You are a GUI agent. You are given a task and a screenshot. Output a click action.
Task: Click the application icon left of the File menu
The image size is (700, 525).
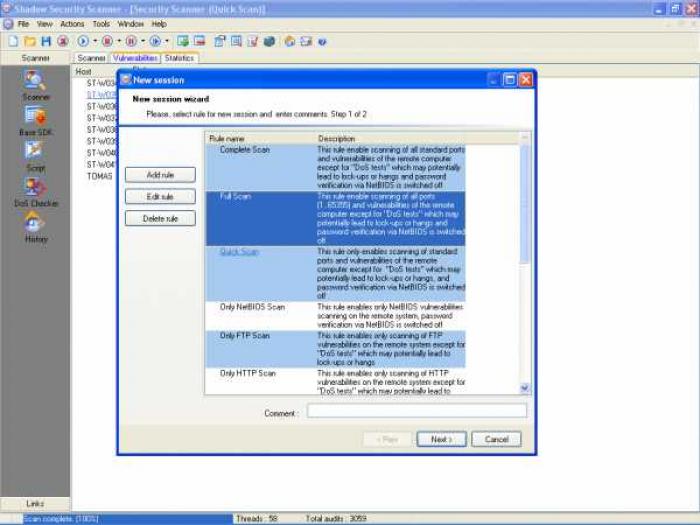pos(8,24)
